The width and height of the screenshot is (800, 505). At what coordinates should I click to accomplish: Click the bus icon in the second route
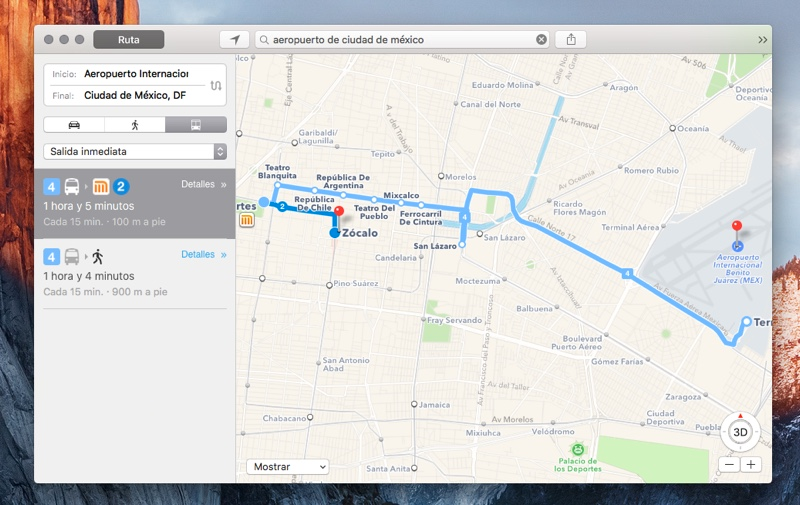pyautogui.click(x=72, y=257)
